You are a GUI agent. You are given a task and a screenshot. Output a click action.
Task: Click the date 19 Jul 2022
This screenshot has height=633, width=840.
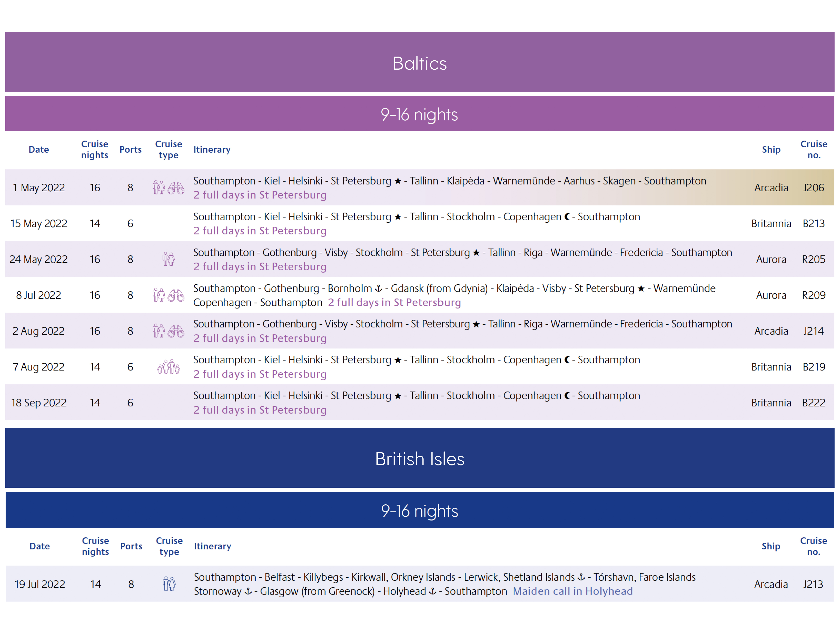[40, 584]
